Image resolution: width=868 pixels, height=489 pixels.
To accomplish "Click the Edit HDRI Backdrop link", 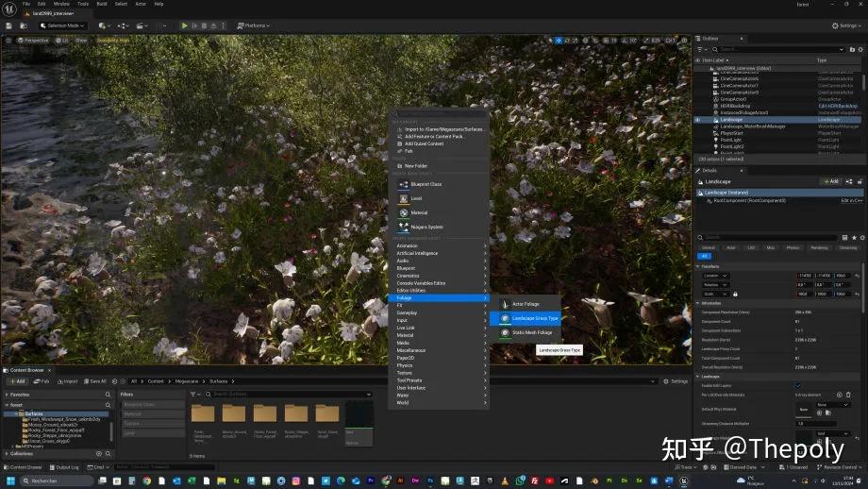I will point(838,106).
